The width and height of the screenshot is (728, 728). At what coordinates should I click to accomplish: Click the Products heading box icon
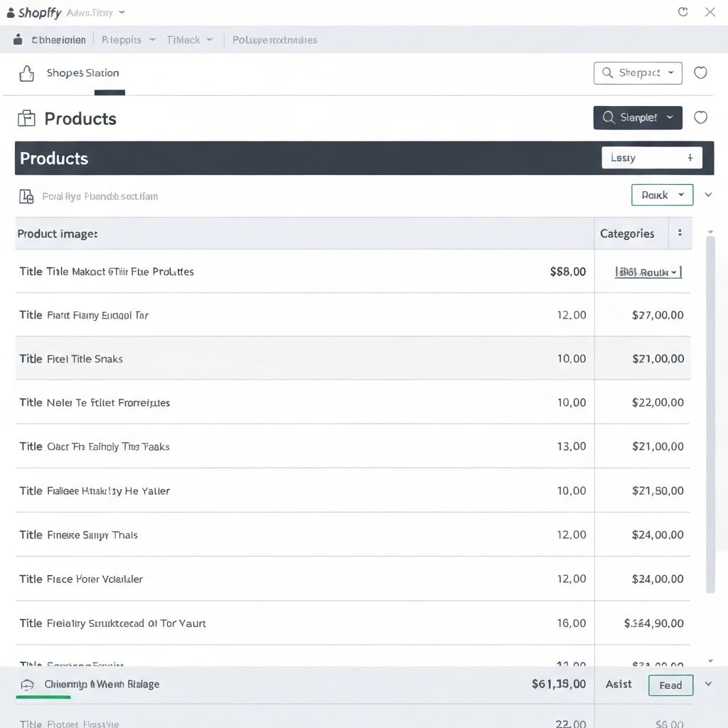[26, 118]
